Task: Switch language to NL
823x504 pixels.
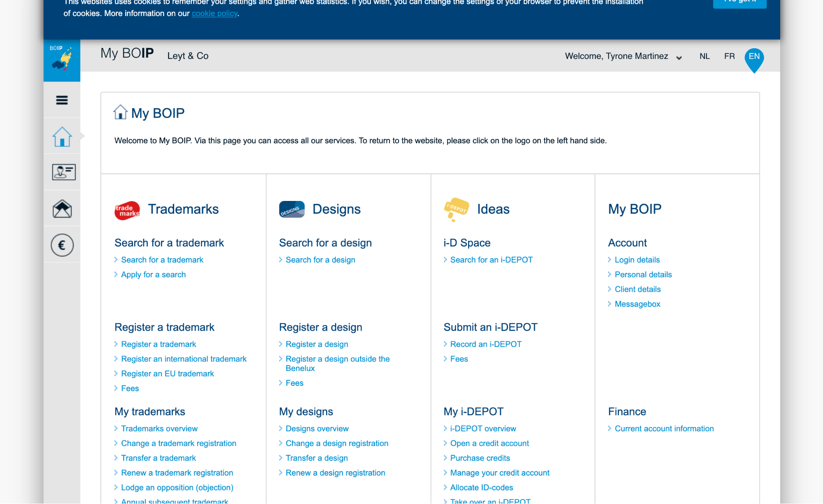Action: [x=704, y=56]
